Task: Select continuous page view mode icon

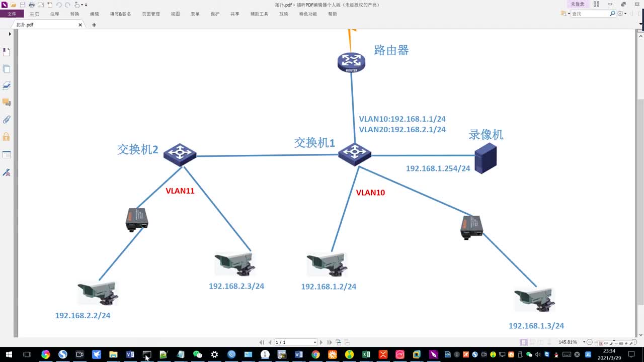Action: click(x=533, y=342)
